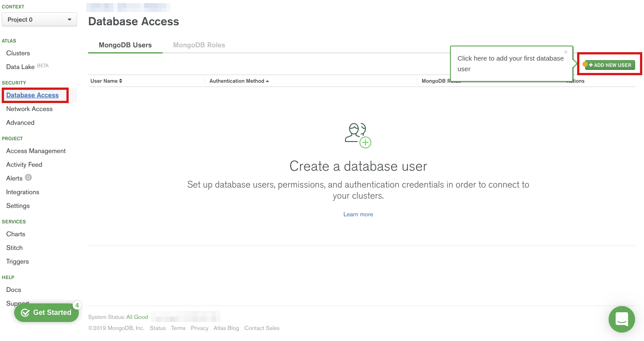Go to the Stitch service
Image resolution: width=644 pixels, height=341 pixels.
14,248
